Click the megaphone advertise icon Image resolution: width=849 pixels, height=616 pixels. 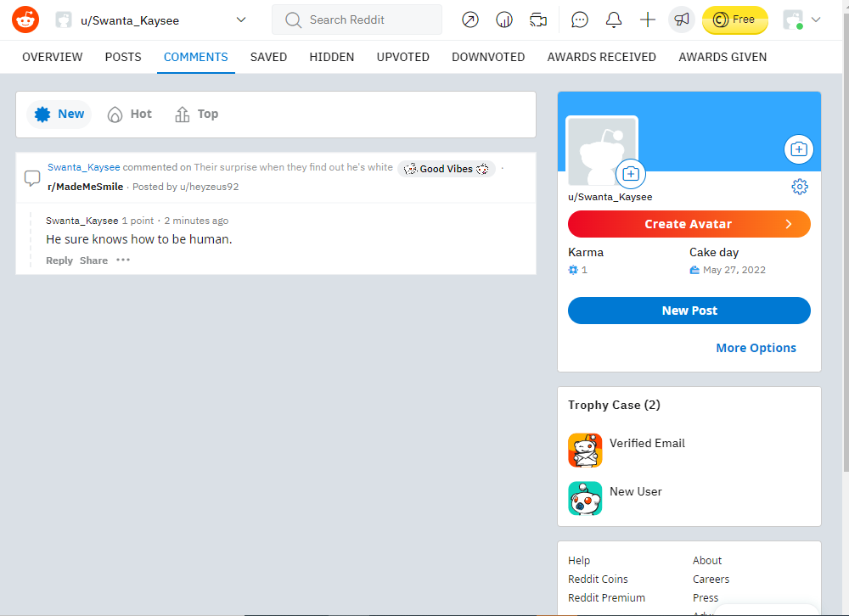coord(681,20)
